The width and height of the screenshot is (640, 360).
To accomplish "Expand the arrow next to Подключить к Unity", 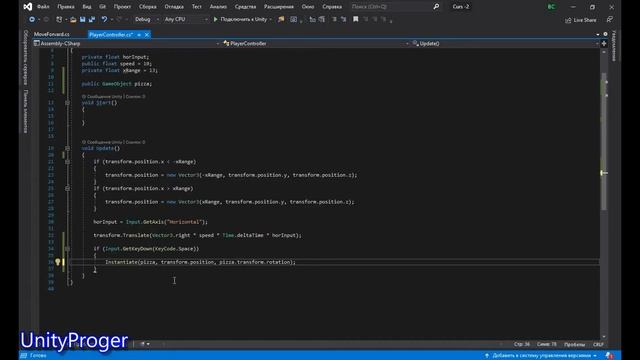I will (271, 19).
